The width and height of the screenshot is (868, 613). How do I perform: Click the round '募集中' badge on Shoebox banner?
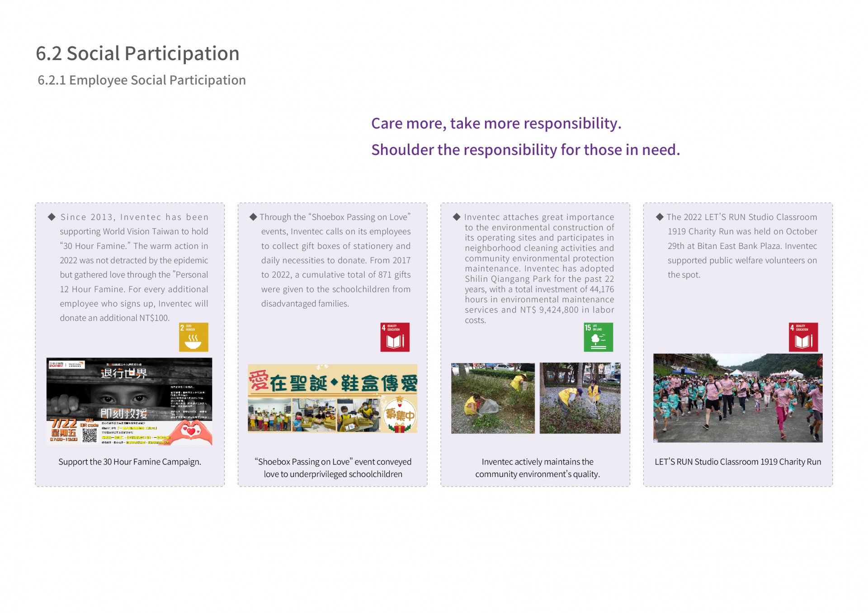[x=400, y=415]
